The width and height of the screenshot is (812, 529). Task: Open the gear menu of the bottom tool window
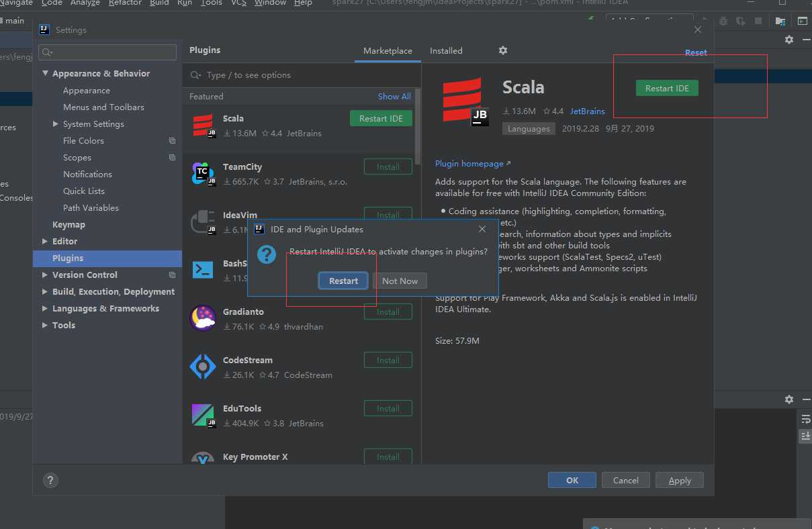789,399
